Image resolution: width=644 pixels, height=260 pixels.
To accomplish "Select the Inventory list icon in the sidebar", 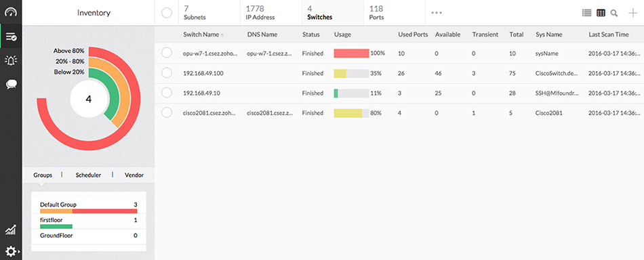I will tap(11, 37).
